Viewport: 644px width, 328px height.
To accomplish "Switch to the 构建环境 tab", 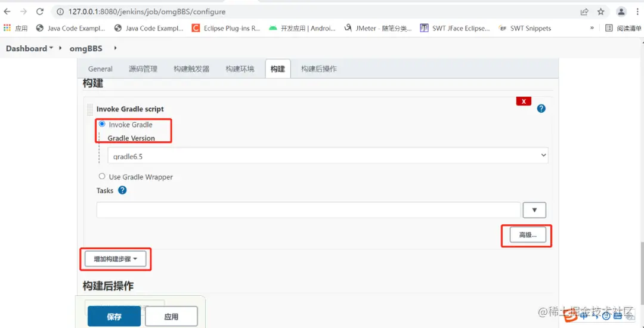I will click(240, 69).
